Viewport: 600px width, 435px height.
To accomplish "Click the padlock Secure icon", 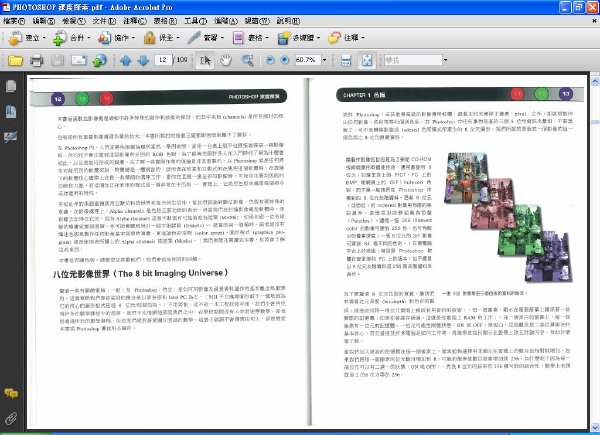I will pos(149,38).
